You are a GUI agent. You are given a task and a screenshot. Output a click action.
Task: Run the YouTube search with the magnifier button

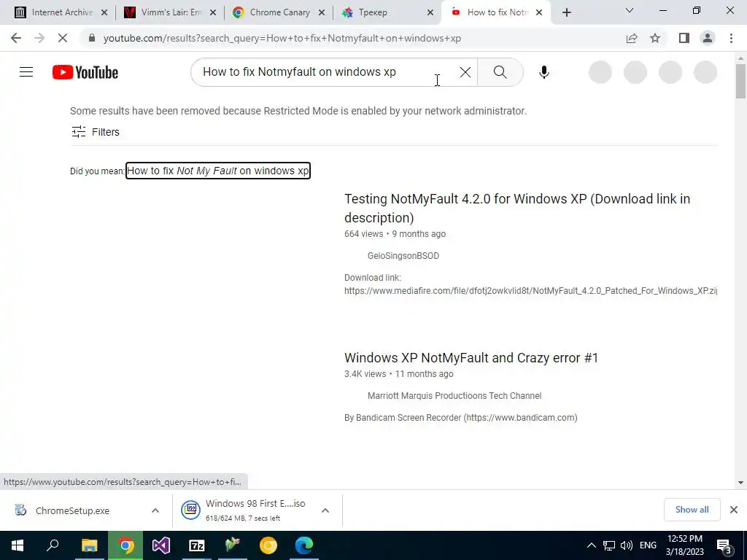(x=500, y=72)
